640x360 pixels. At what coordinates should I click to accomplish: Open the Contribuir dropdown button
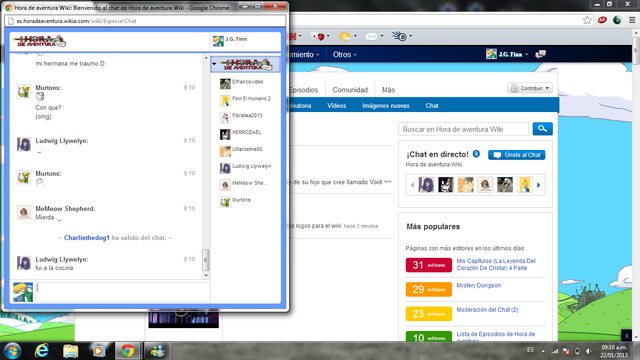[x=530, y=88]
